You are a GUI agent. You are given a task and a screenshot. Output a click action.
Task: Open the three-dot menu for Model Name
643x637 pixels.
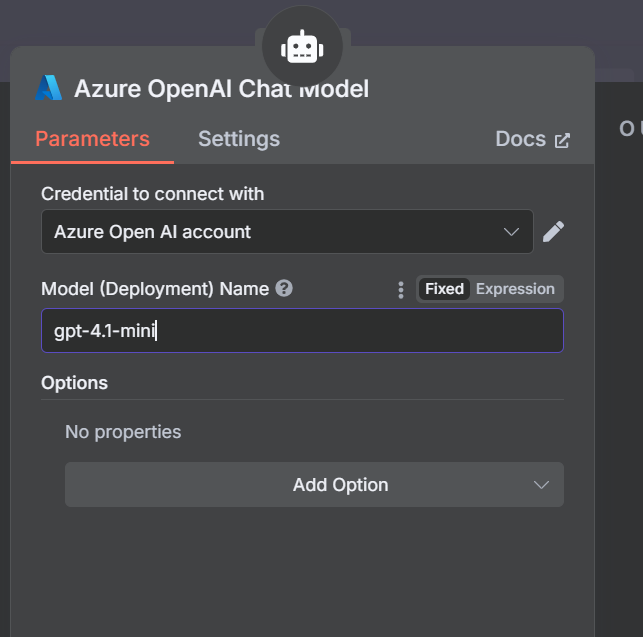[x=401, y=289]
